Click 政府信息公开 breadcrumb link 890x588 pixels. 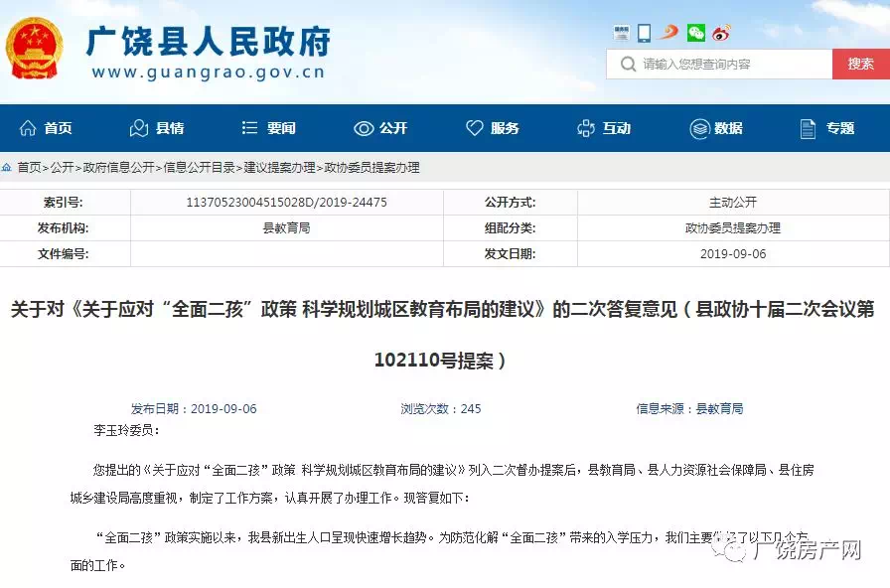tap(119, 168)
